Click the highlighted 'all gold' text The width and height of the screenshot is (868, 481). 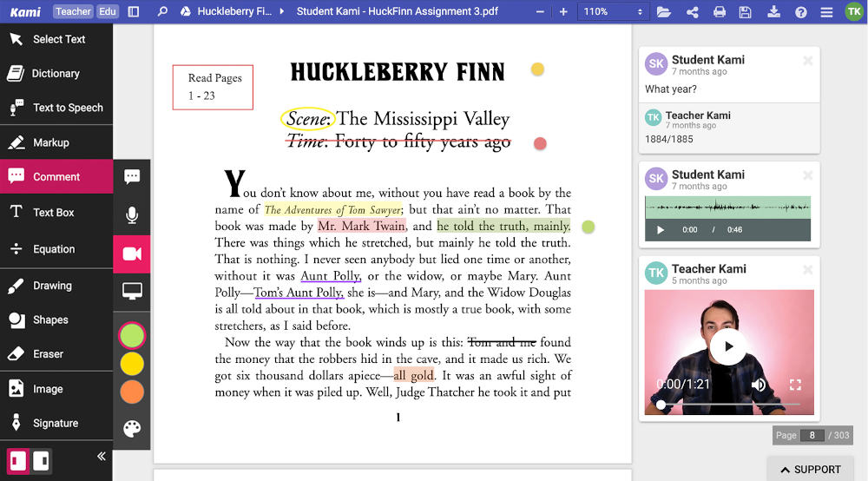413,375
